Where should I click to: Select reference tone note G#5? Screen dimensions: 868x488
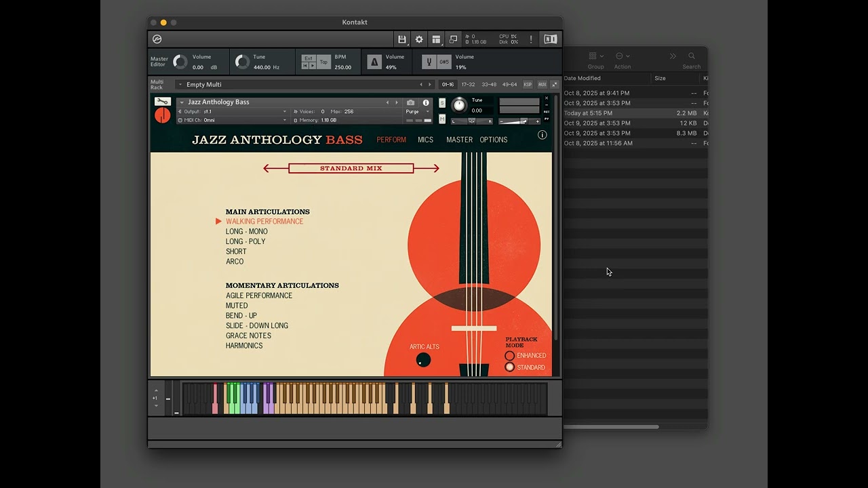pyautogui.click(x=444, y=62)
